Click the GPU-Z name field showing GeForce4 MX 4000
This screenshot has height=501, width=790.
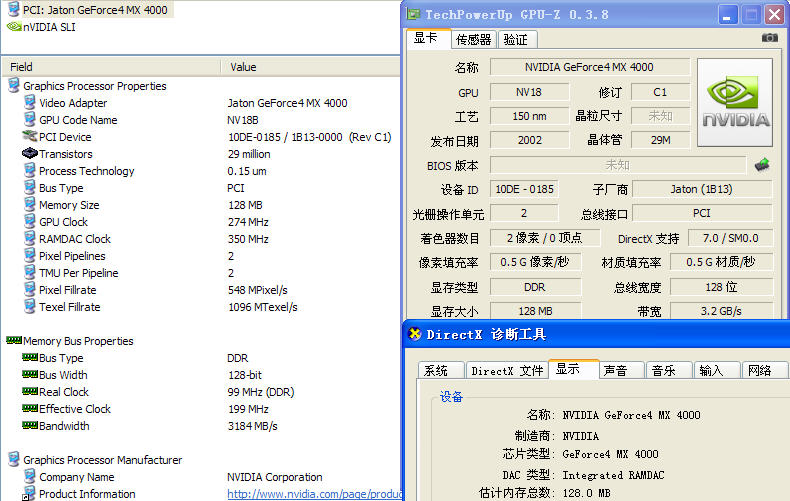[589, 67]
